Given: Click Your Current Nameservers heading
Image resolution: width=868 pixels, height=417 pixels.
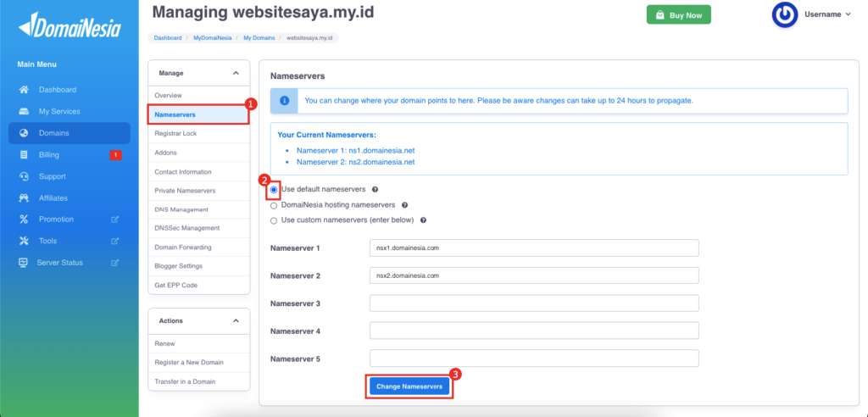Looking at the screenshot, I should point(326,135).
